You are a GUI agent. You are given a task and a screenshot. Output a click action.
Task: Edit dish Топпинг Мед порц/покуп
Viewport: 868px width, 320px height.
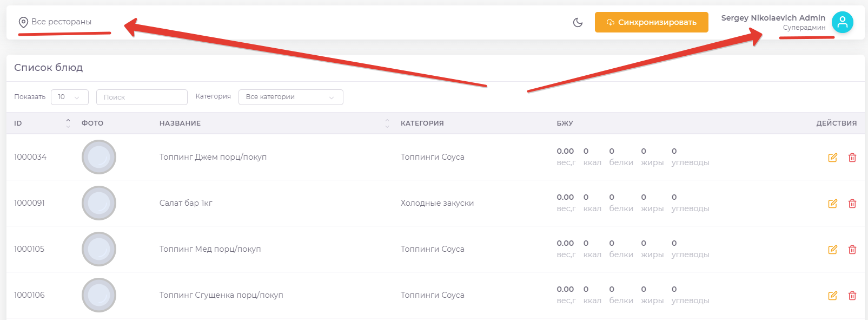(832, 250)
